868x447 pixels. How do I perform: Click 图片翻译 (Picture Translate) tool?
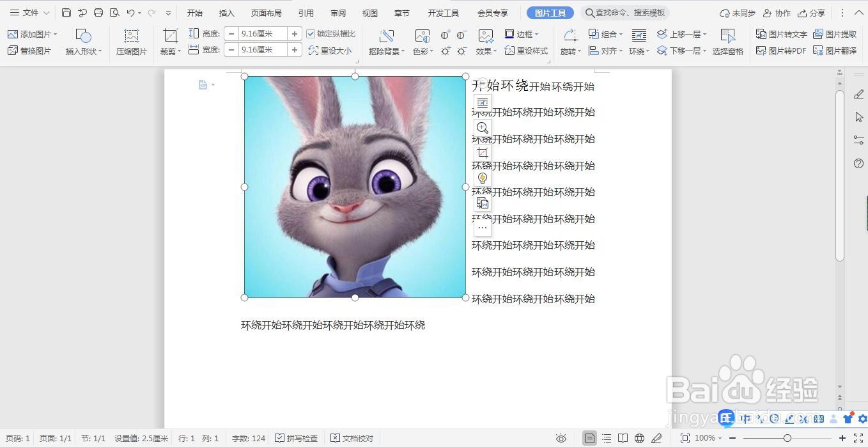click(834, 51)
